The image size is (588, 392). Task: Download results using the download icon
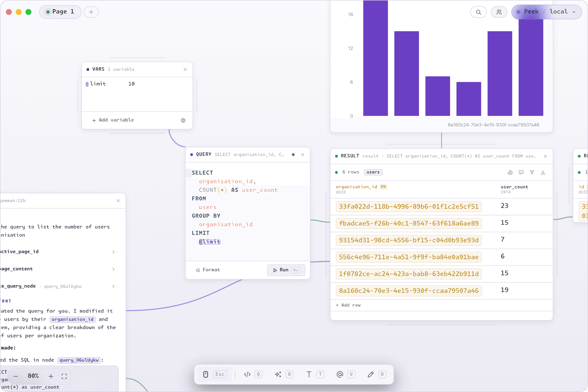click(543, 172)
